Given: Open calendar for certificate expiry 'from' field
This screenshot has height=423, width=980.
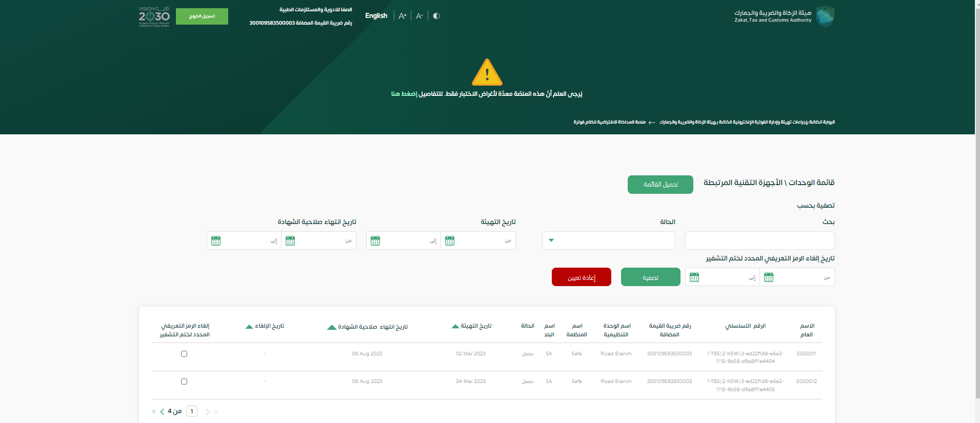Looking at the screenshot, I should [x=290, y=240].
